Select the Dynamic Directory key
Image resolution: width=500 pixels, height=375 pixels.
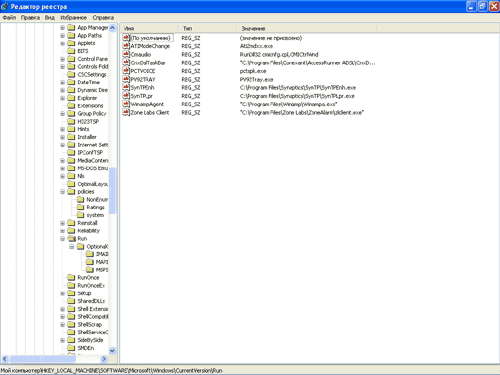point(93,90)
